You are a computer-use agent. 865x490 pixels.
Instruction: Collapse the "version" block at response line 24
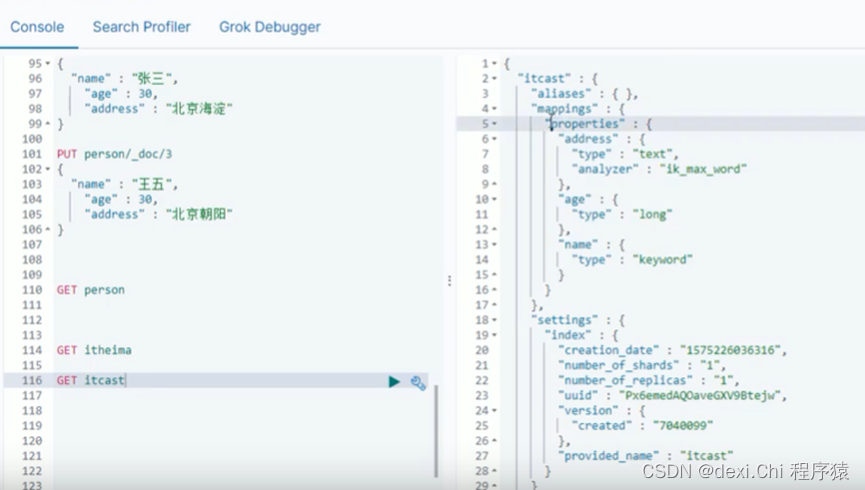click(494, 411)
